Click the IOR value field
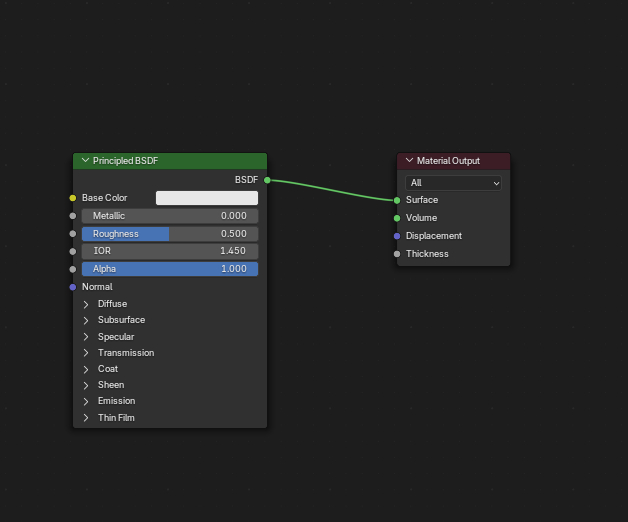 click(x=170, y=251)
